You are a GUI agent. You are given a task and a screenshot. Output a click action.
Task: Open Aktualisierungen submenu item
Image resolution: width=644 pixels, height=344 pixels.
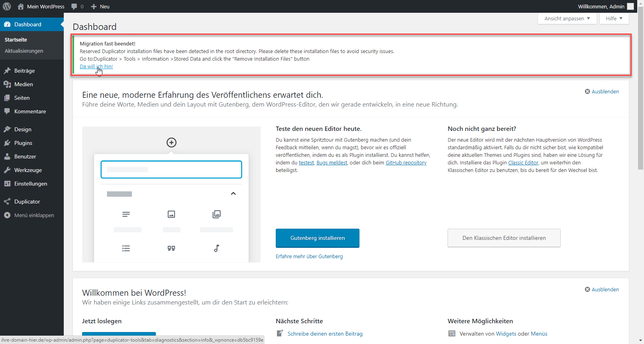pos(24,51)
